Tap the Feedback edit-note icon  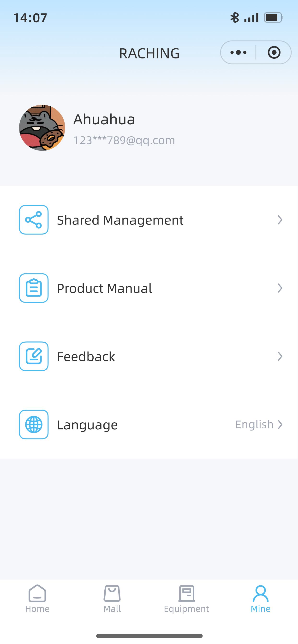tap(34, 356)
